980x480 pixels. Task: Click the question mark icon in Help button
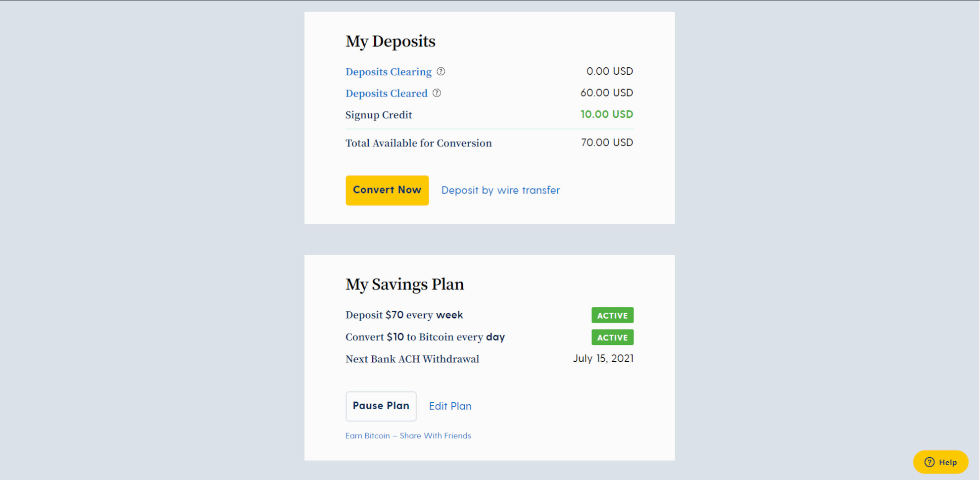pyautogui.click(x=930, y=462)
